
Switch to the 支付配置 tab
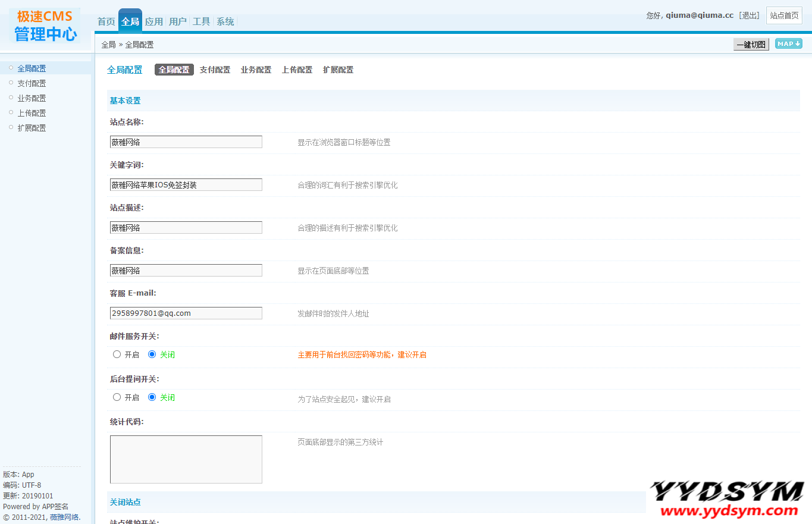(215, 70)
